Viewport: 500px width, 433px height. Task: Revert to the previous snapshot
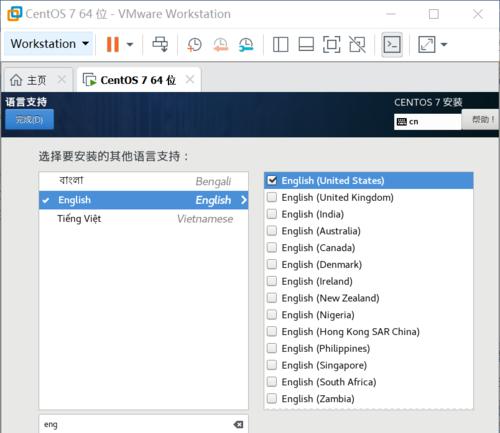(x=220, y=44)
